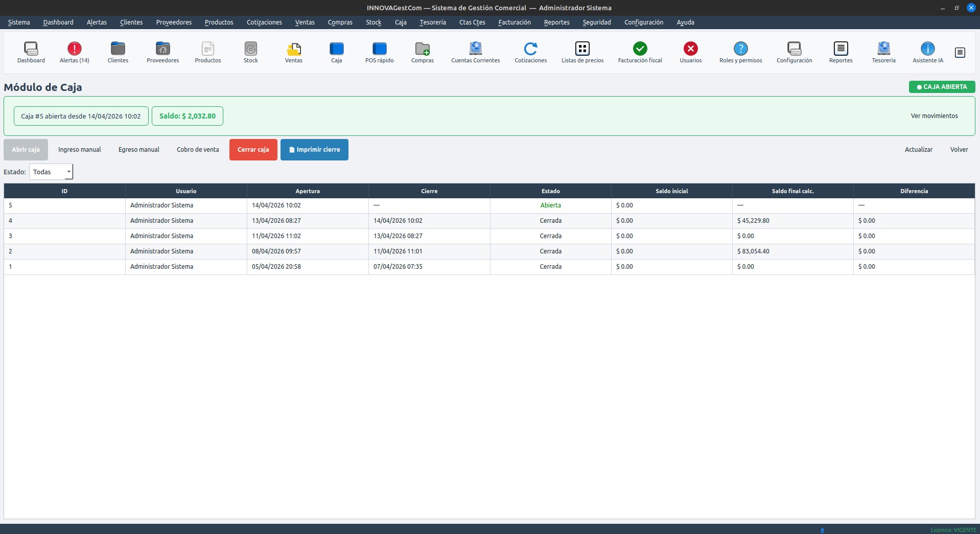Expand the Estado filter dropdown
This screenshot has width=980, height=534.
pos(51,172)
